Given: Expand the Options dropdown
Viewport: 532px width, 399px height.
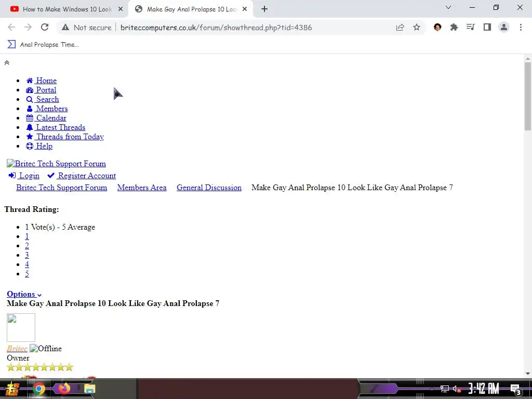Looking at the screenshot, I should click(24, 294).
